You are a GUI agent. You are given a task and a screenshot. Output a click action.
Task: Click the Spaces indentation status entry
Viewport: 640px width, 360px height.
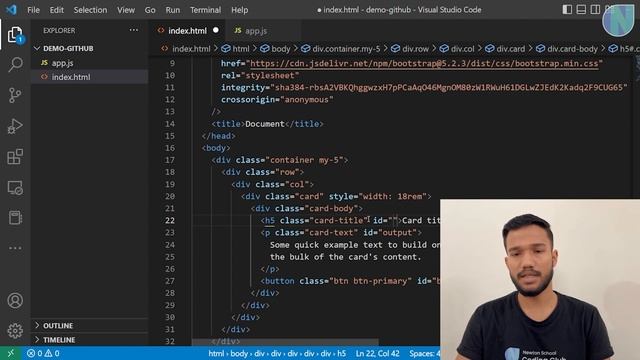point(424,353)
